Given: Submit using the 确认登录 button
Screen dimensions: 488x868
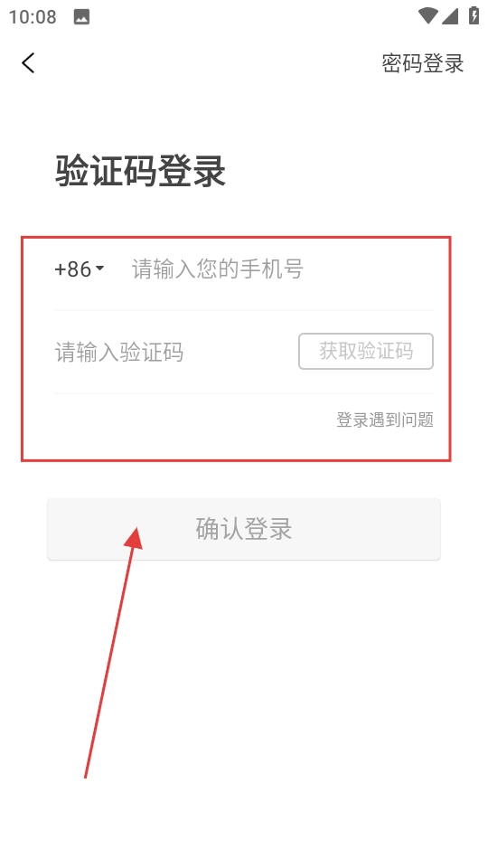Looking at the screenshot, I should click(243, 529).
